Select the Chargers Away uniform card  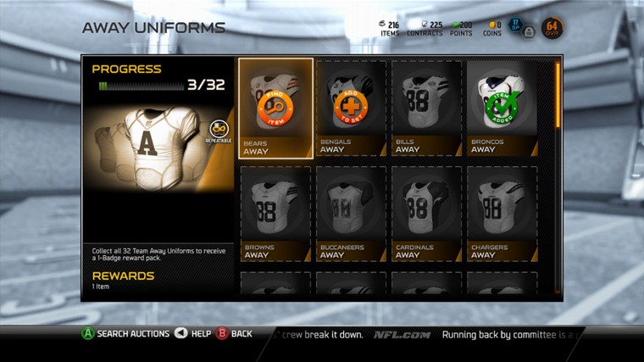[x=502, y=214]
